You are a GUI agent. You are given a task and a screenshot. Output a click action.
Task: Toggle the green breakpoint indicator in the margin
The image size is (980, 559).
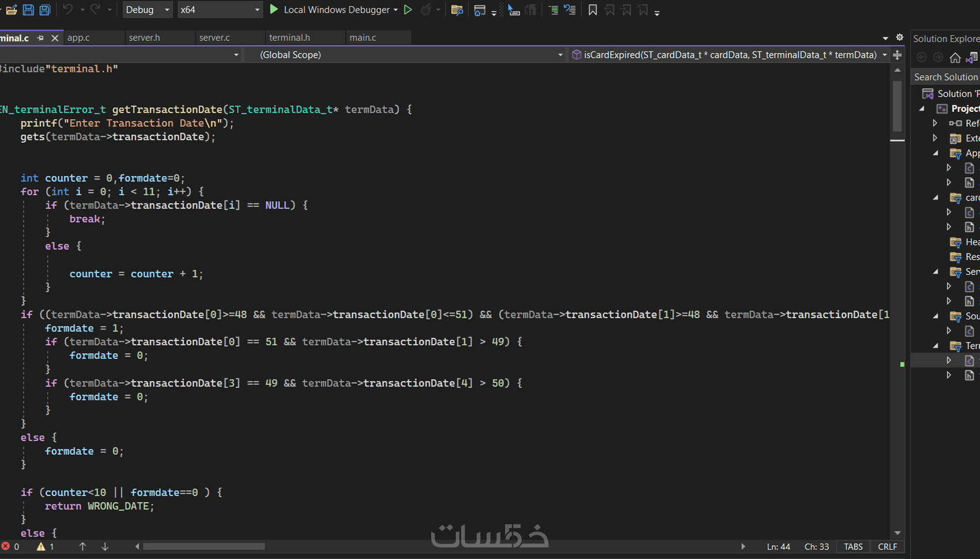tap(902, 365)
